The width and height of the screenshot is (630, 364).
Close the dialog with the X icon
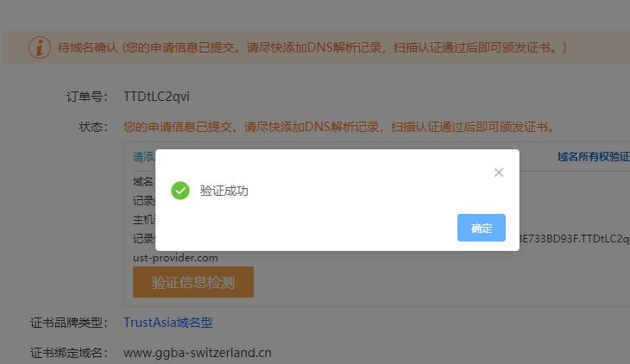click(x=499, y=173)
